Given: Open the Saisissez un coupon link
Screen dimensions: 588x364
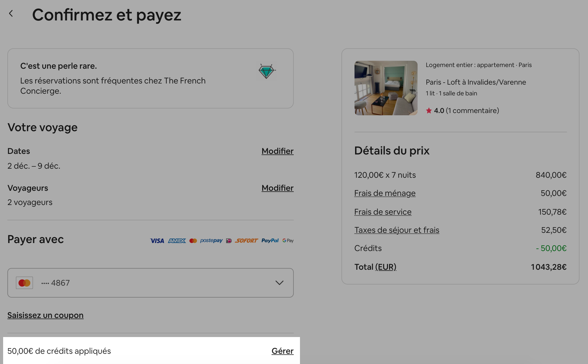Looking at the screenshot, I should (45, 315).
